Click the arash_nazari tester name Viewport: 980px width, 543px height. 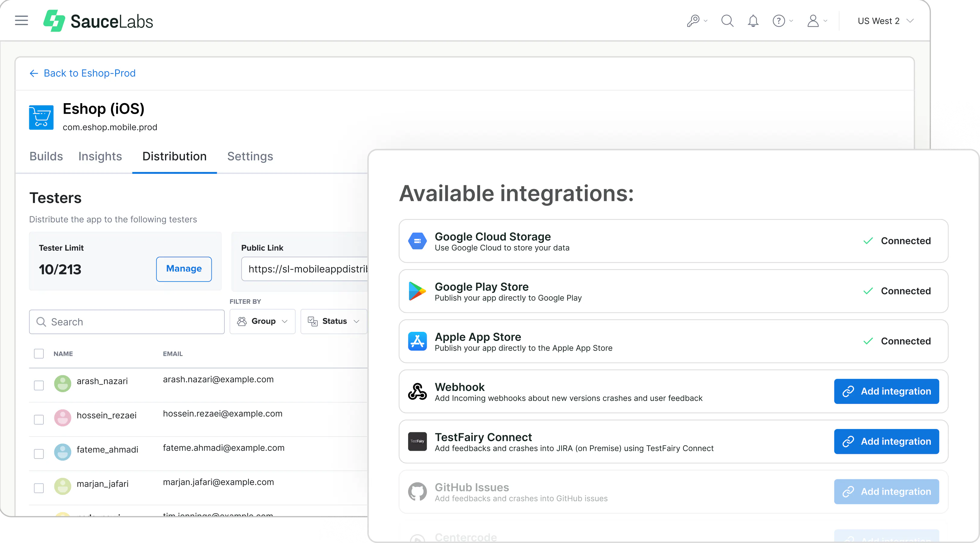point(102,381)
